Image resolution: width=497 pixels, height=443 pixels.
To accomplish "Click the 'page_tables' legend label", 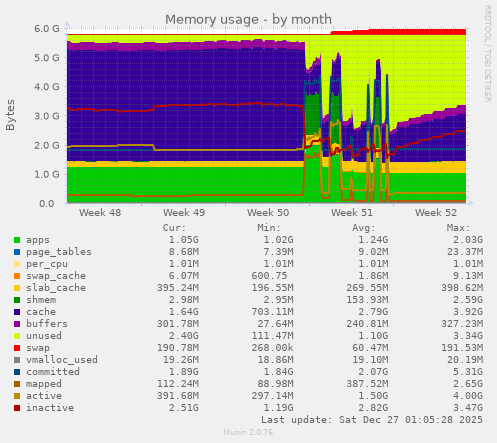I will [59, 252].
